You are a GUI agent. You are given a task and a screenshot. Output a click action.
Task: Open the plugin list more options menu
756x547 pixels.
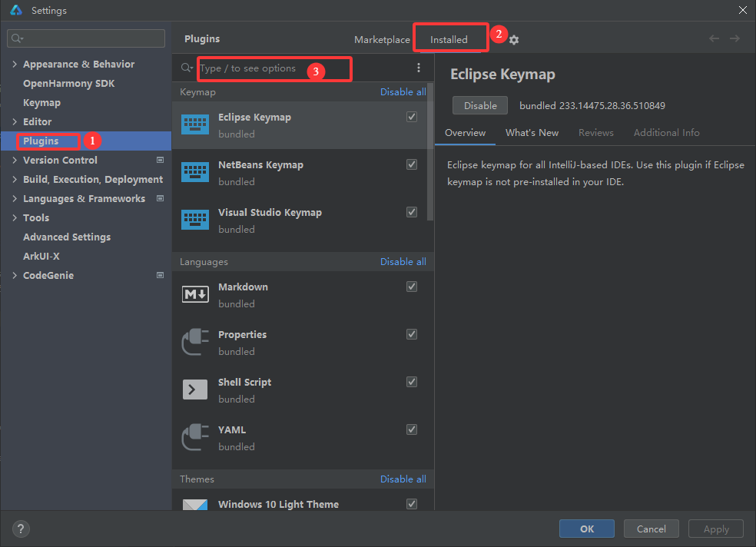pos(419,68)
